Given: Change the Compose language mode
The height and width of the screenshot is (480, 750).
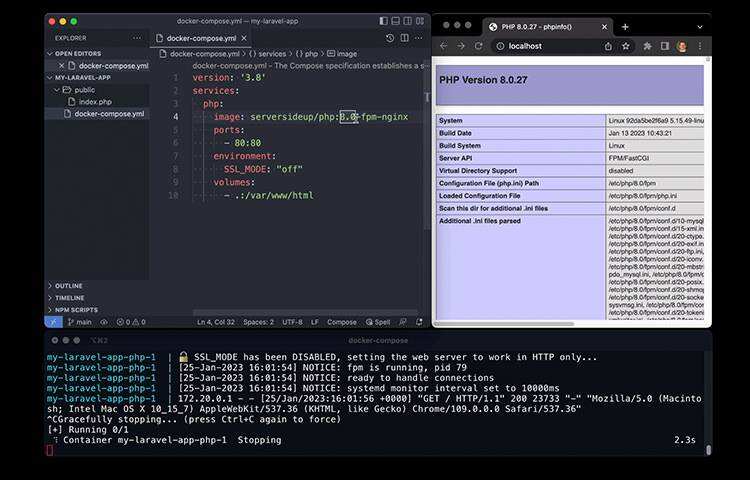Looking at the screenshot, I should point(342,322).
